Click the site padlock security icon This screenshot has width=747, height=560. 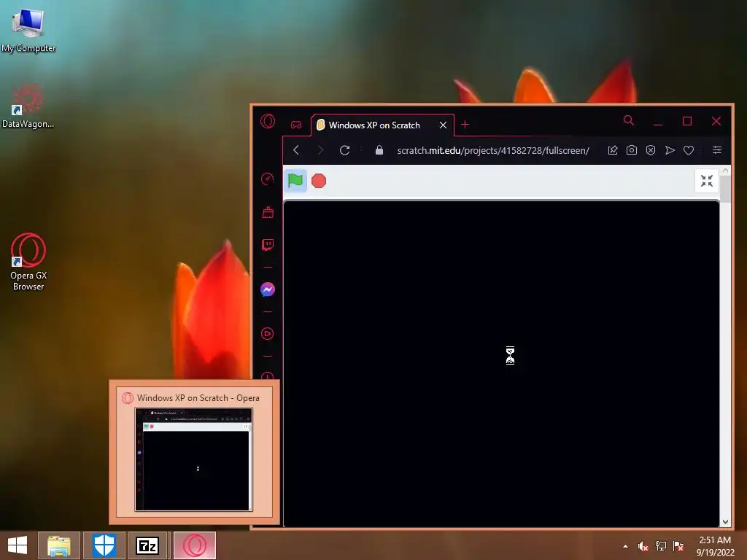tap(379, 150)
